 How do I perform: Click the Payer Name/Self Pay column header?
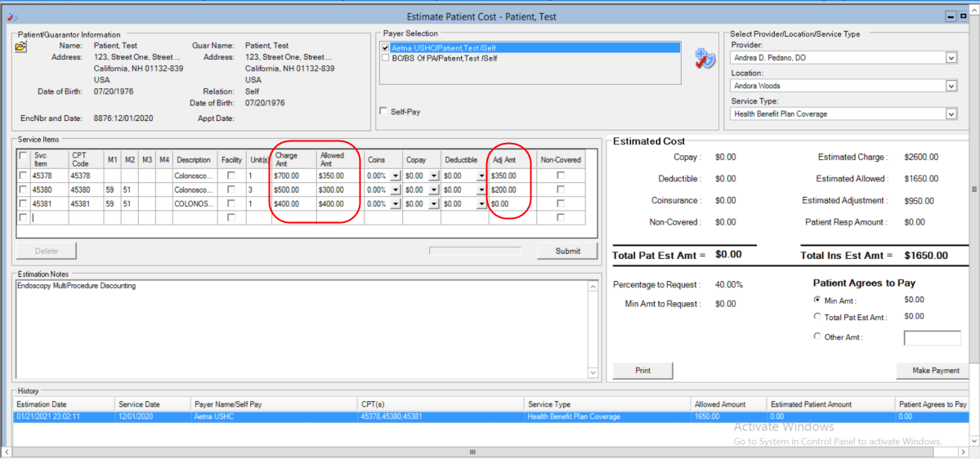275,404
